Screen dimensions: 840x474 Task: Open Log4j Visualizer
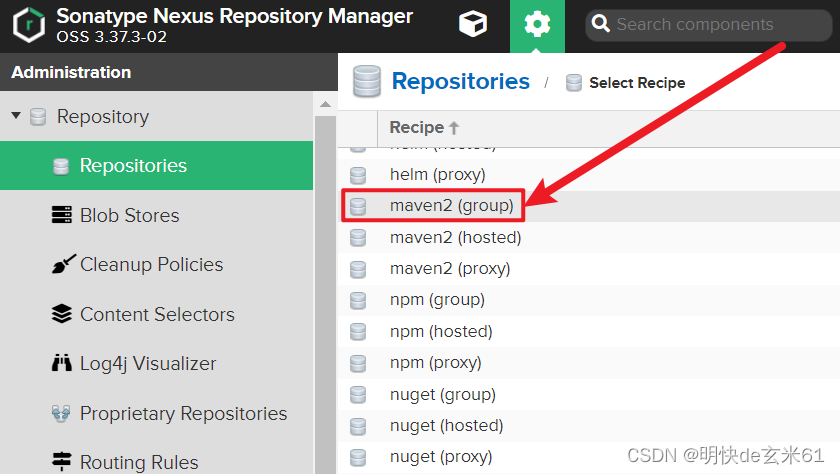point(148,364)
